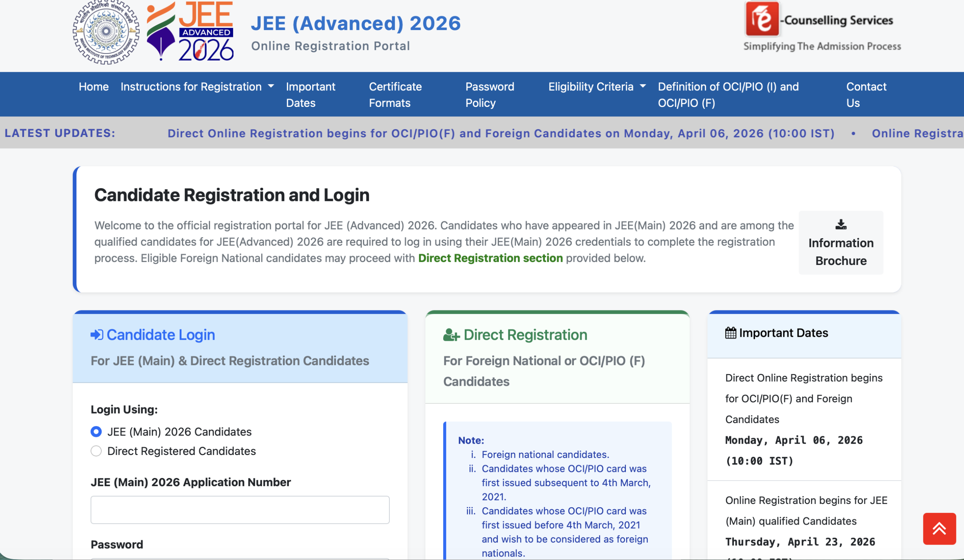The width and height of the screenshot is (964, 560).
Task: Open Certificate Formats navigation item
Action: click(395, 95)
